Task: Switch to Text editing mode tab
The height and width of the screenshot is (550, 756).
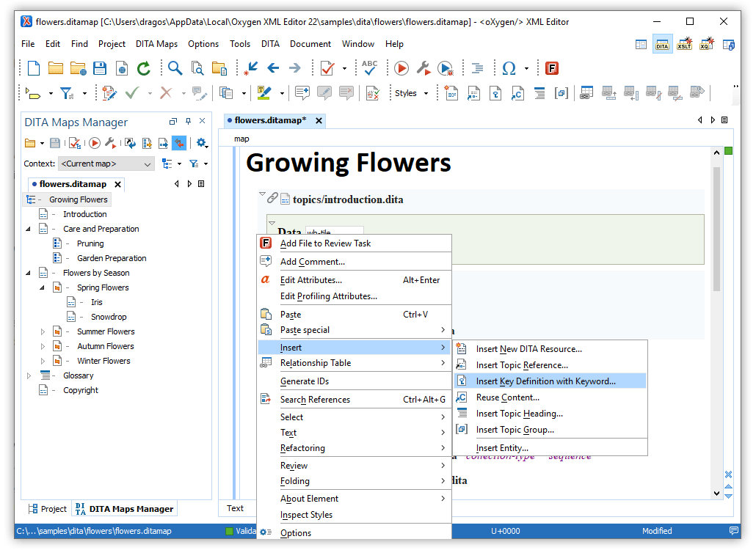Action: (236, 508)
